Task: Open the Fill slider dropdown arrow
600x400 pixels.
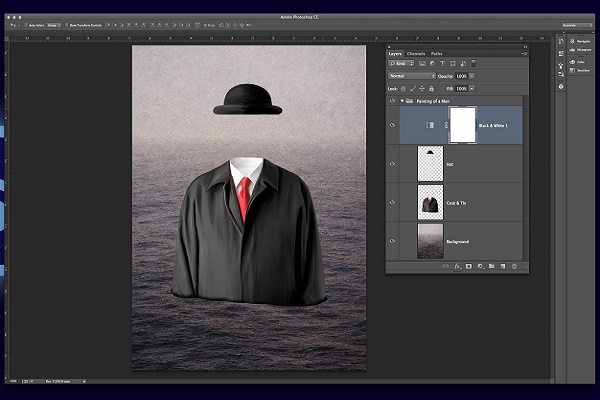Action: [472, 88]
